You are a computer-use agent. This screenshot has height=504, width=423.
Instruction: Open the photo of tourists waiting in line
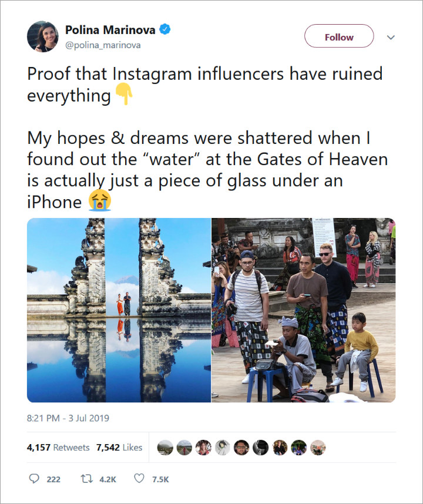click(x=303, y=310)
